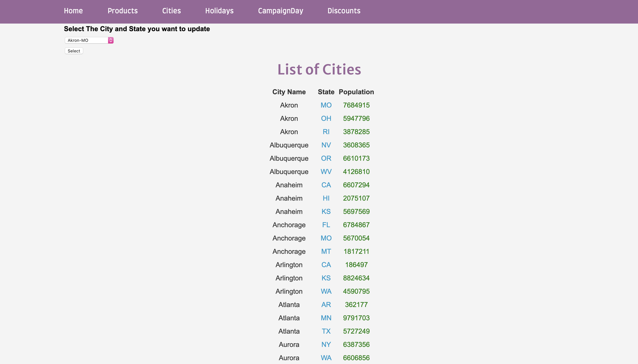This screenshot has width=638, height=364.
Task: Click population 186497 for Arlington
Action: tap(356, 265)
